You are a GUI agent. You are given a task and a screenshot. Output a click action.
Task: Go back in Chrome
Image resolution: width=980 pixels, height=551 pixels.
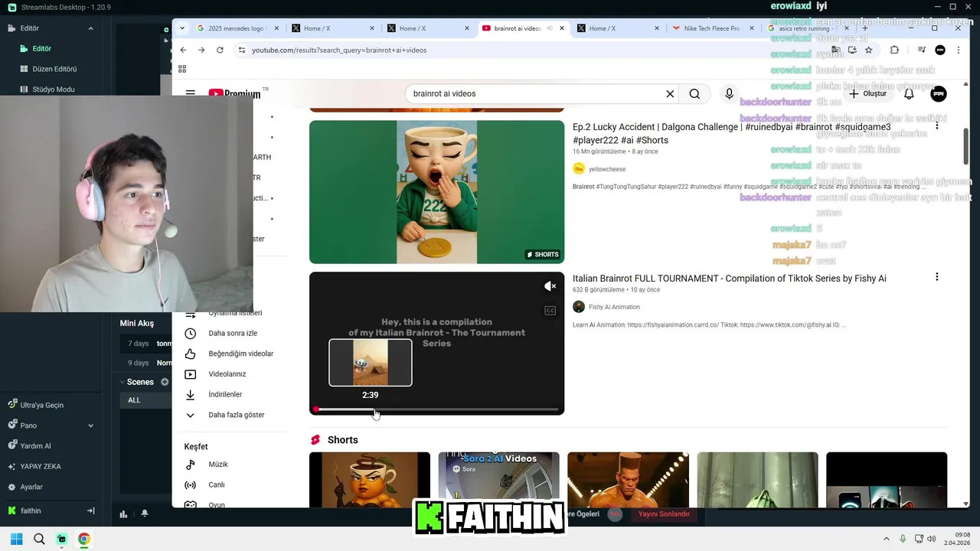pyautogui.click(x=183, y=50)
